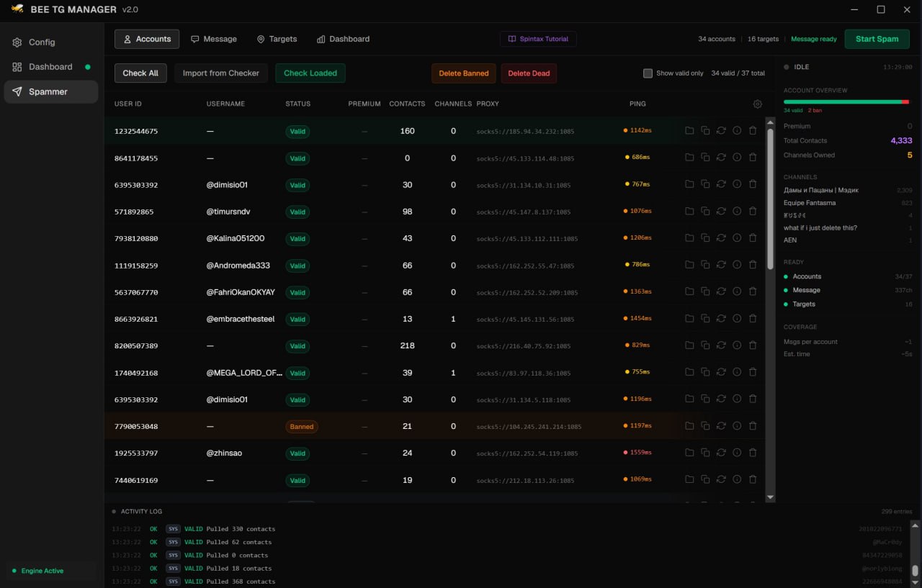Refresh the @Andromeda333 account row
Image resolution: width=922 pixels, height=588 pixels.
pyautogui.click(x=721, y=266)
